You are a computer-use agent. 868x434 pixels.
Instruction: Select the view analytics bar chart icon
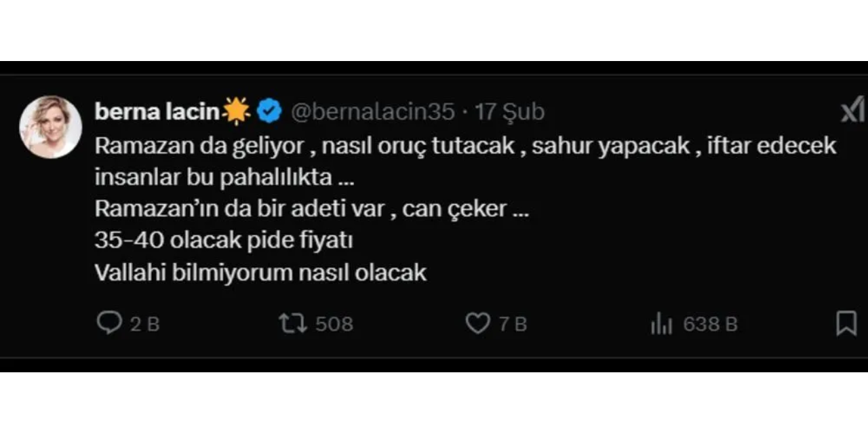point(659,323)
